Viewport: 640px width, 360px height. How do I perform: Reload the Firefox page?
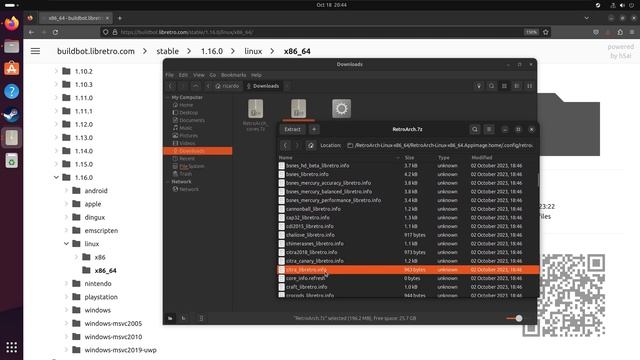[x=56, y=32]
